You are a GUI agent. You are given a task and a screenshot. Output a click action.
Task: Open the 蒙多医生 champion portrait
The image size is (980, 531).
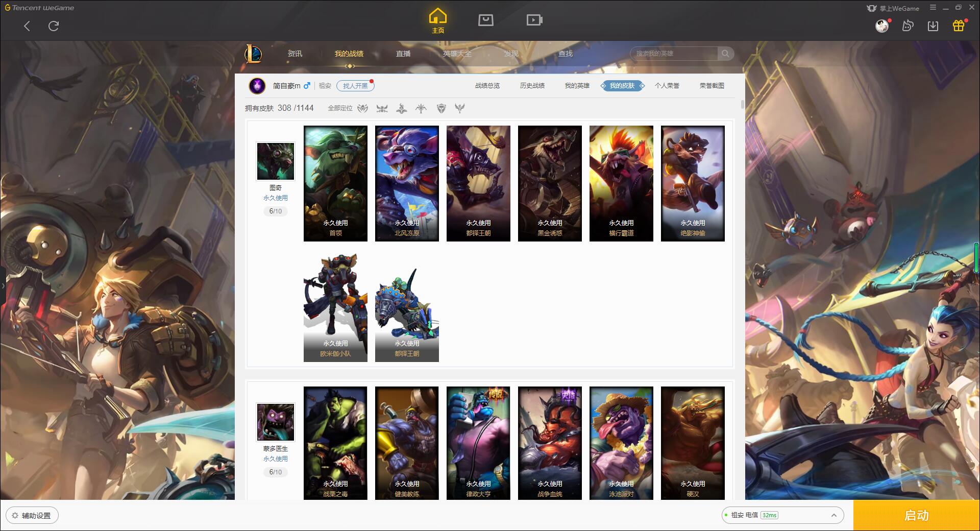click(x=276, y=422)
